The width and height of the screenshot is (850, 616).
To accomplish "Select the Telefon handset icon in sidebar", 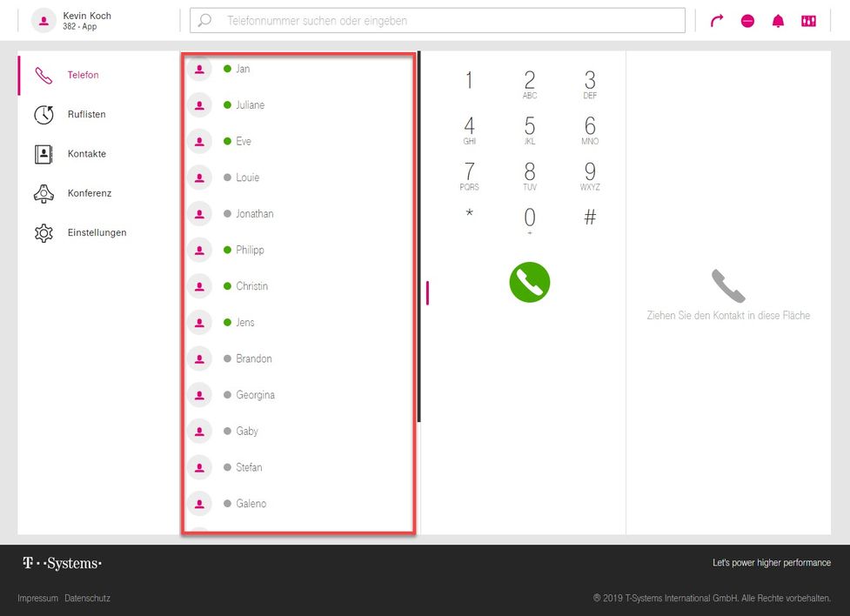I will click(44, 75).
